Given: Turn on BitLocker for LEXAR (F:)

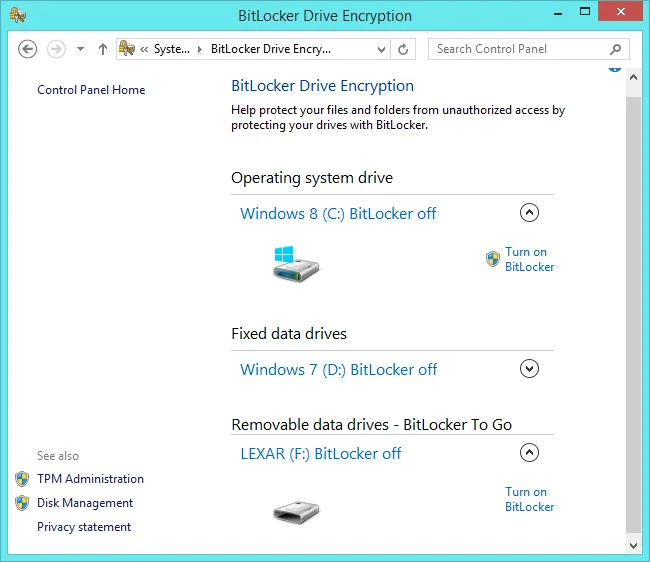Looking at the screenshot, I should click(x=529, y=499).
